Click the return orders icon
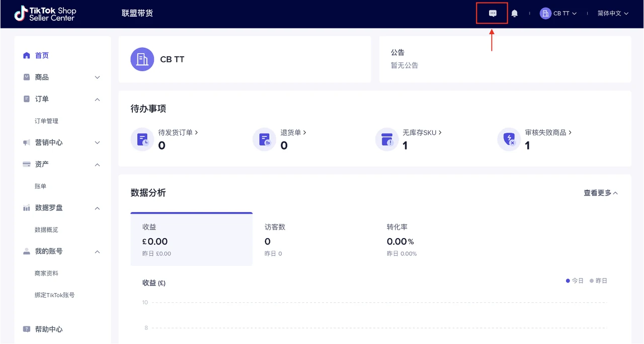The width and height of the screenshot is (644, 344). tap(265, 140)
